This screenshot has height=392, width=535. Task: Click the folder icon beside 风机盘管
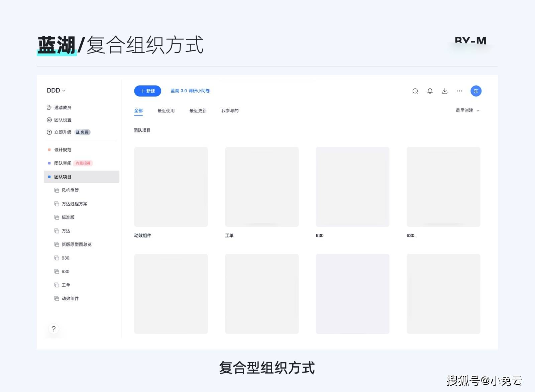57,190
